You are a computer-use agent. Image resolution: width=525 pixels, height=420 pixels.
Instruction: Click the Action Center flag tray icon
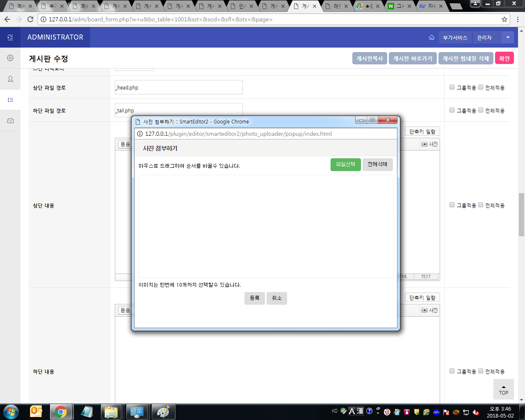[x=446, y=412]
